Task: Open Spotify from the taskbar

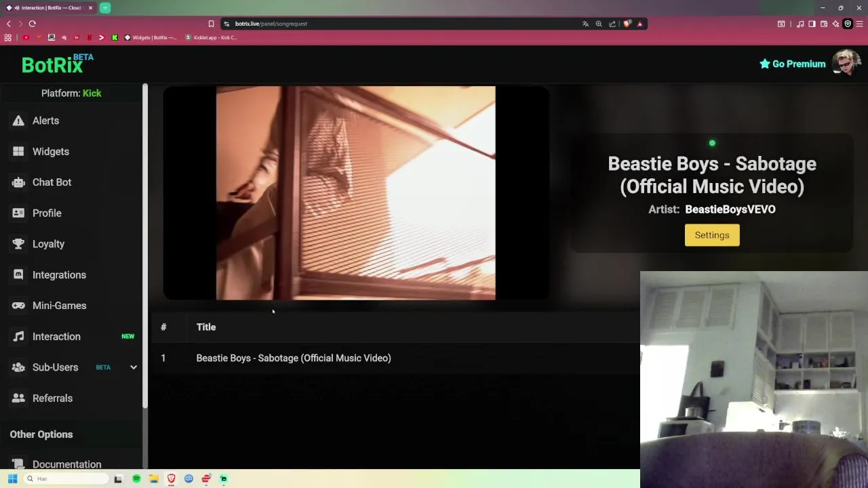Action: [136, 479]
